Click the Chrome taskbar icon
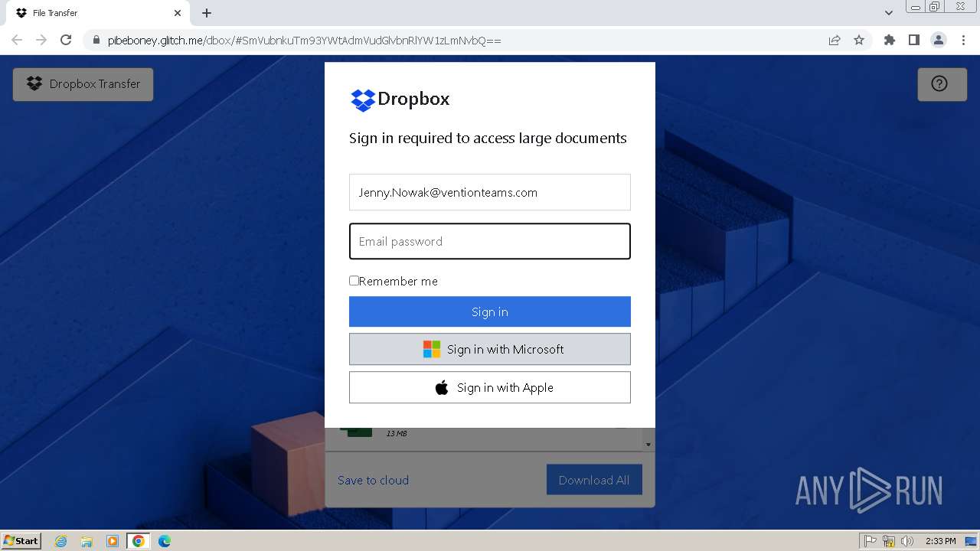The image size is (980, 551). (138, 541)
